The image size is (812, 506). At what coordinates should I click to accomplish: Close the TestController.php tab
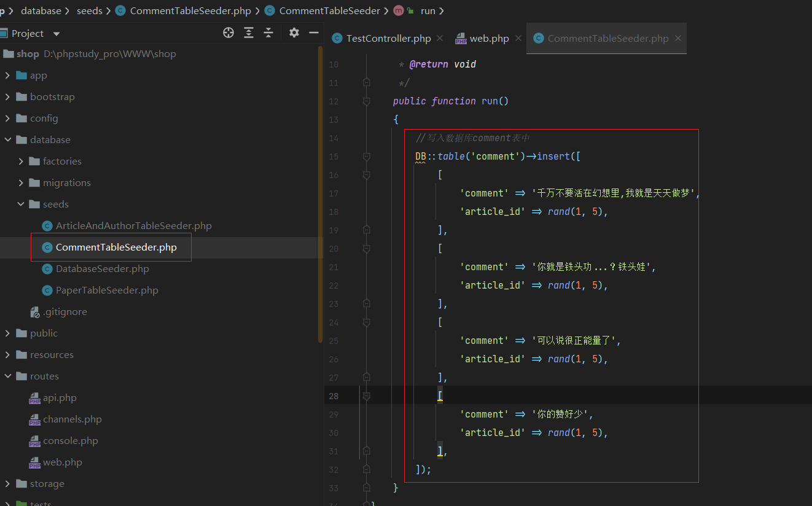tap(440, 38)
